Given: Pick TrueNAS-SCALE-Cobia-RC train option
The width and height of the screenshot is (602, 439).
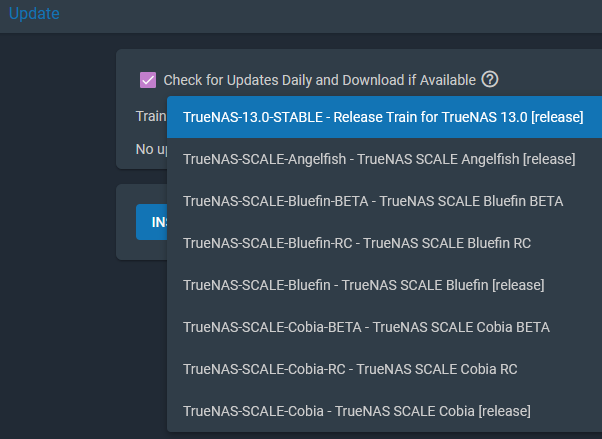Looking at the screenshot, I should [x=384, y=369].
